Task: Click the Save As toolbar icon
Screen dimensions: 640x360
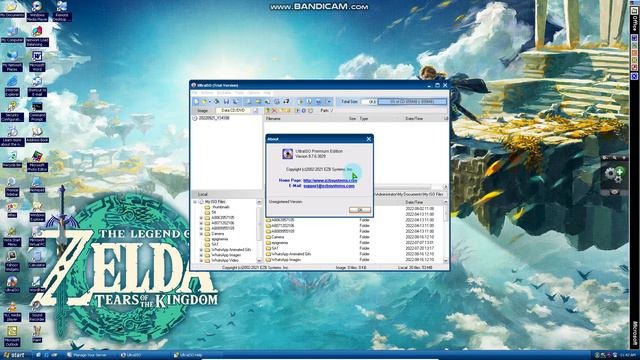Action: [x=235, y=102]
